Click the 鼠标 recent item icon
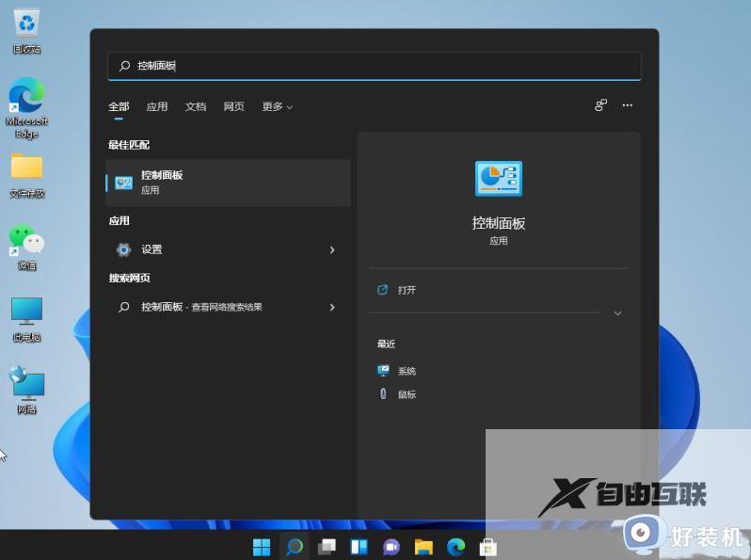751x560 pixels. [383, 393]
